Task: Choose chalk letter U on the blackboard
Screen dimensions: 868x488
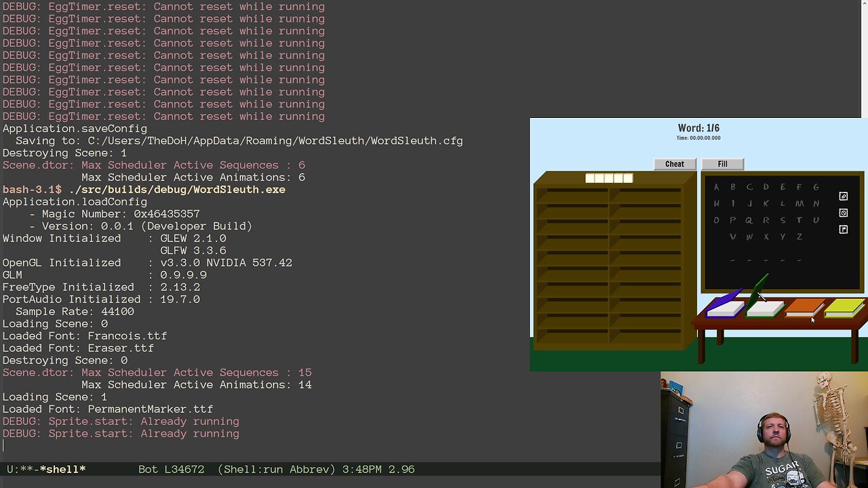Action: (x=816, y=220)
